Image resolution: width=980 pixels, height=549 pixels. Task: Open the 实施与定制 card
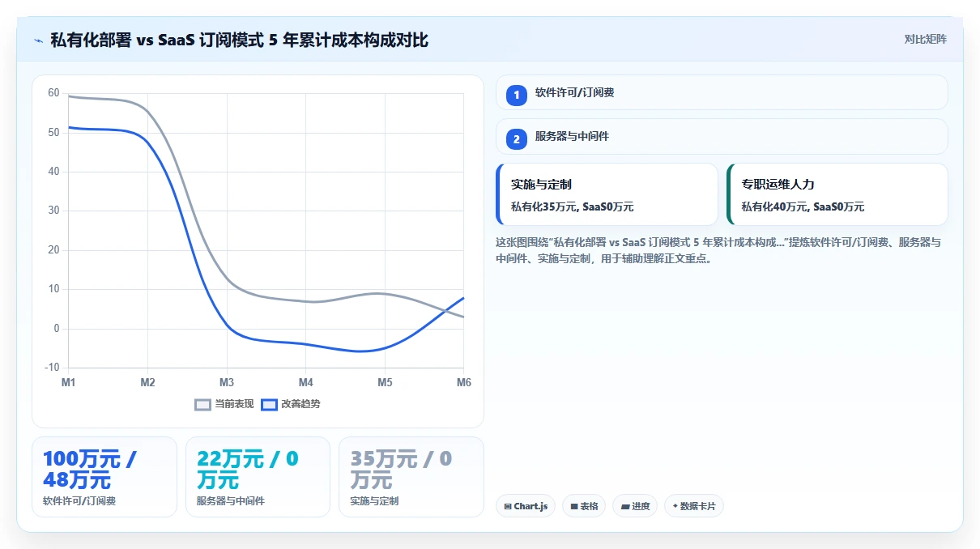tap(607, 194)
